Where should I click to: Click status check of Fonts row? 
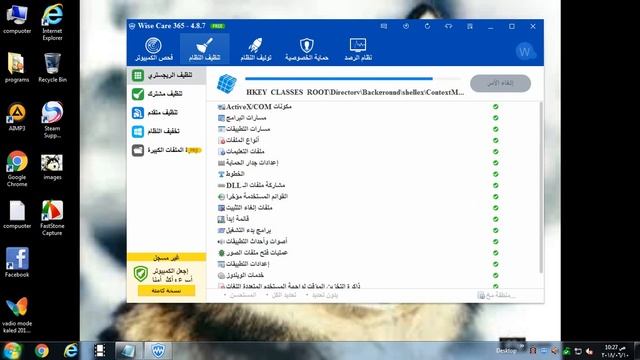coord(496,174)
